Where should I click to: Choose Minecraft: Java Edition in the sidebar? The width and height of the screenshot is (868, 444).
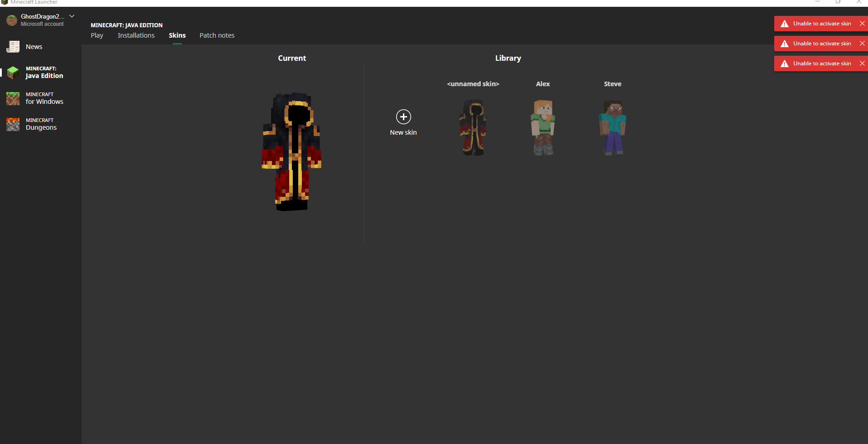[x=41, y=73]
